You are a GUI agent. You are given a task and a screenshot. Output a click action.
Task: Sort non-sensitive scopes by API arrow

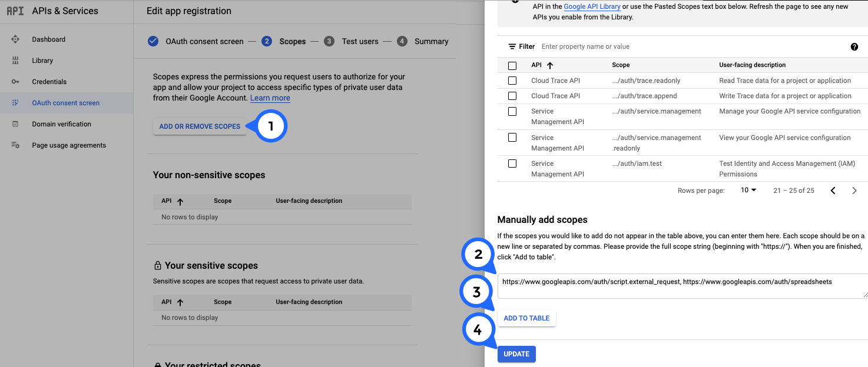click(x=180, y=201)
